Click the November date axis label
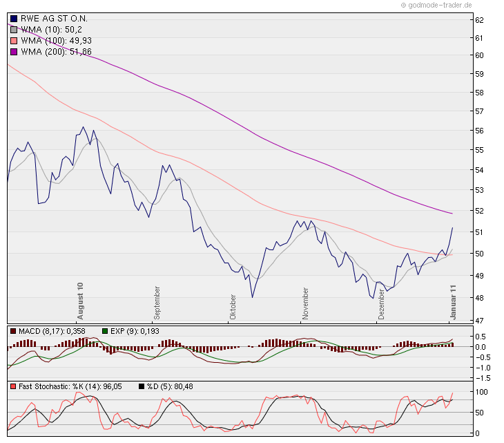Screen dimensions: 504x443 (304, 304)
